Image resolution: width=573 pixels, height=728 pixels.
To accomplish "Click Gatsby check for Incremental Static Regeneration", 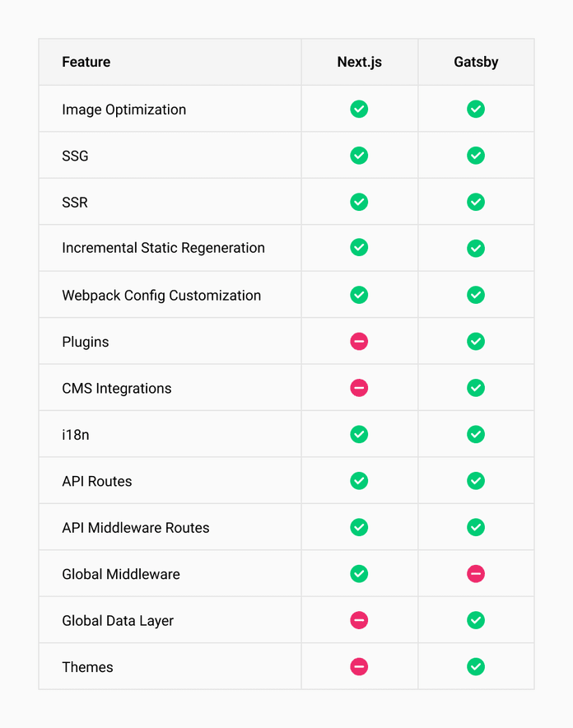I will 476,248.
